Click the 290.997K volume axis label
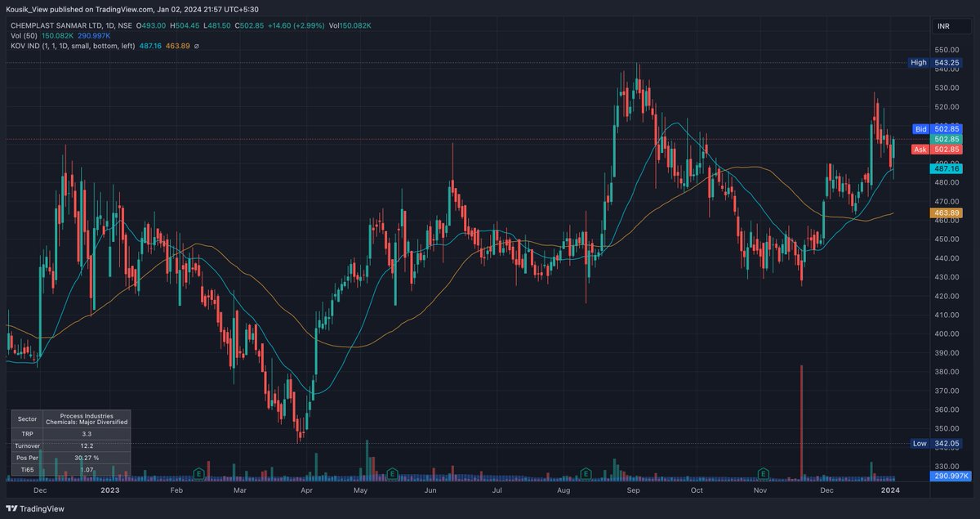Screen dimensions: 980x519 click(951, 476)
